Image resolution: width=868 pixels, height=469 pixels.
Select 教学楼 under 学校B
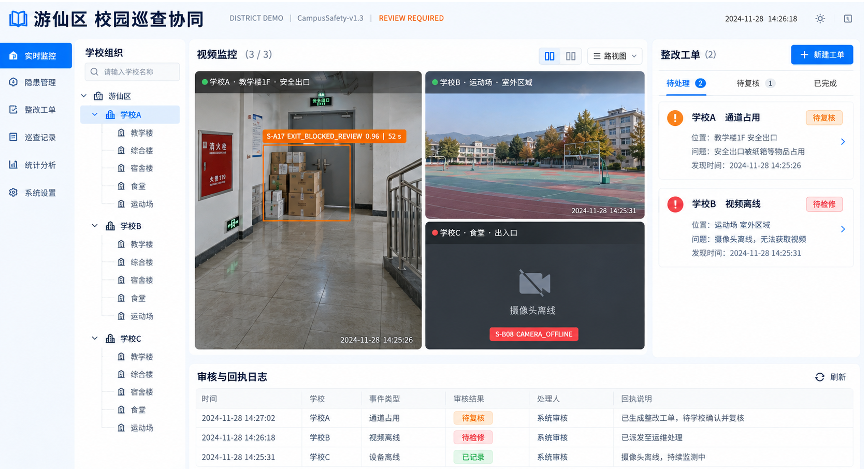tap(141, 244)
